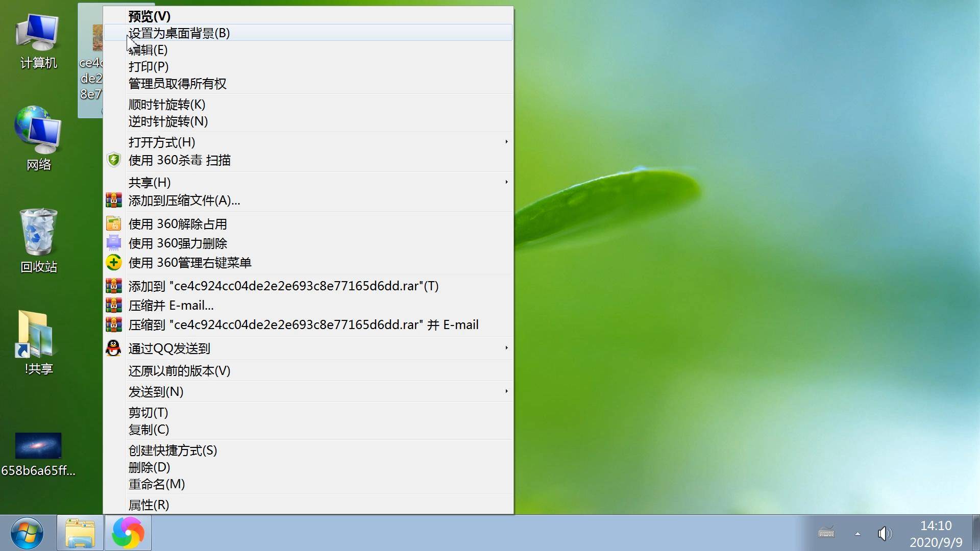Click the 360杀毒扫描 icon
The image size is (980, 551).
point(113,160)
